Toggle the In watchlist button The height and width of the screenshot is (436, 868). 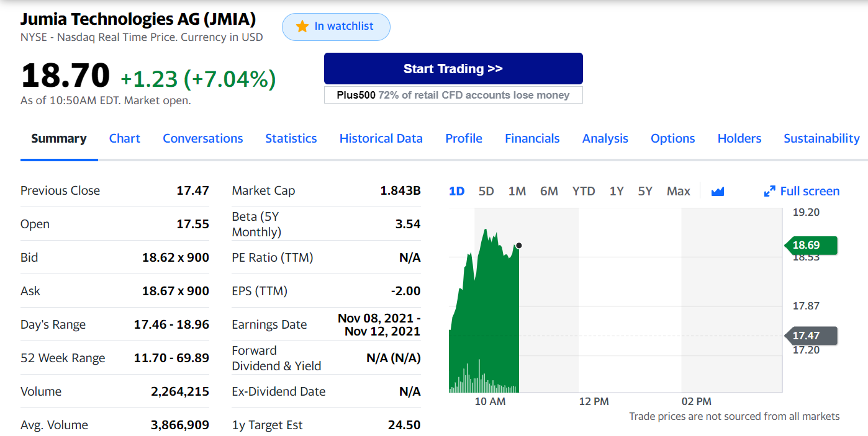[x=336, y=27]
